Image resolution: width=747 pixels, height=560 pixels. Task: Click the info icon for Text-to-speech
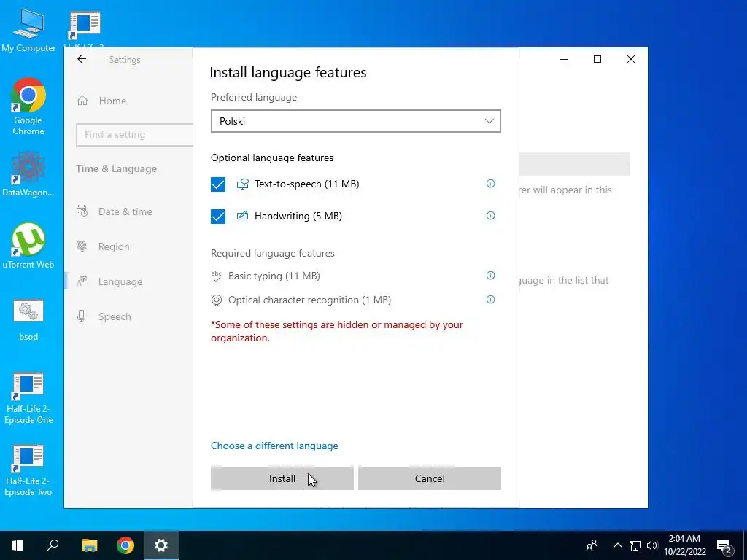click(x=490, y=183)
